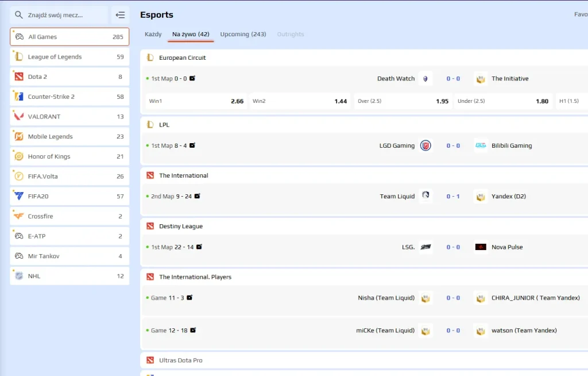The height and width of the screenshot is (376, 588).
Task: Click the Nova Pulse team logo
Action: (x=481, y=247)
